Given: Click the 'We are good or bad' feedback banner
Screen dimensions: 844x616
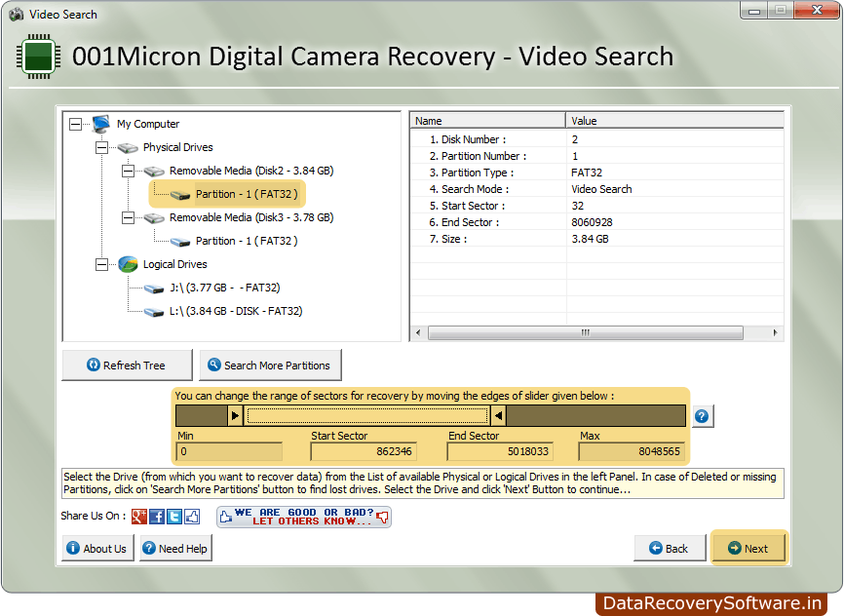Looking at the screenshot, I should pyautogui.click(x=303, y=517).
